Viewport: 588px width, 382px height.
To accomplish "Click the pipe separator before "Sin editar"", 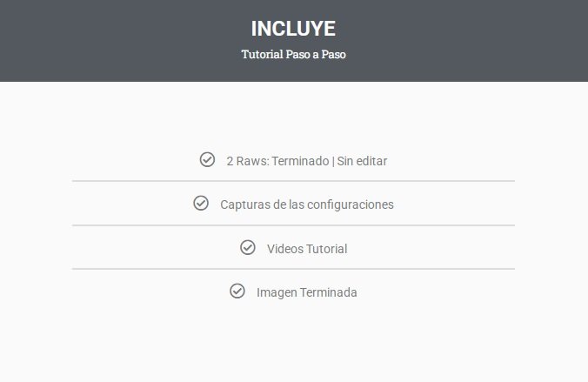I will [333, 161].
